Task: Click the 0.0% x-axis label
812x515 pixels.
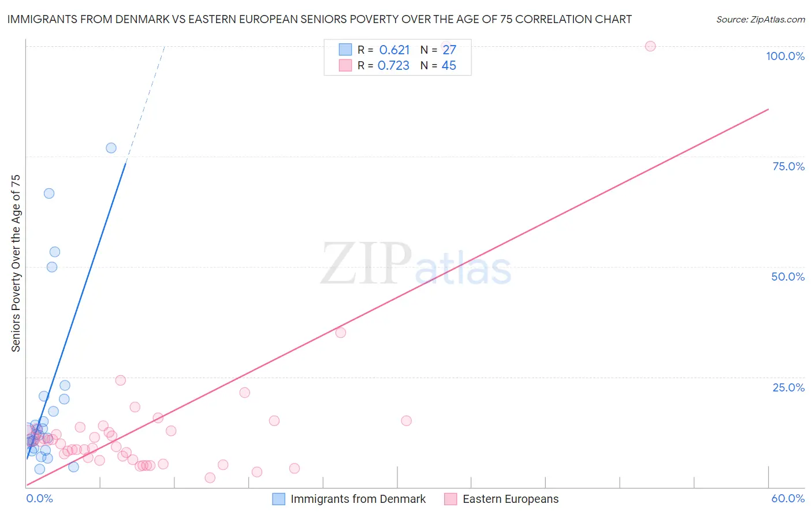Action: click(40, 498)
